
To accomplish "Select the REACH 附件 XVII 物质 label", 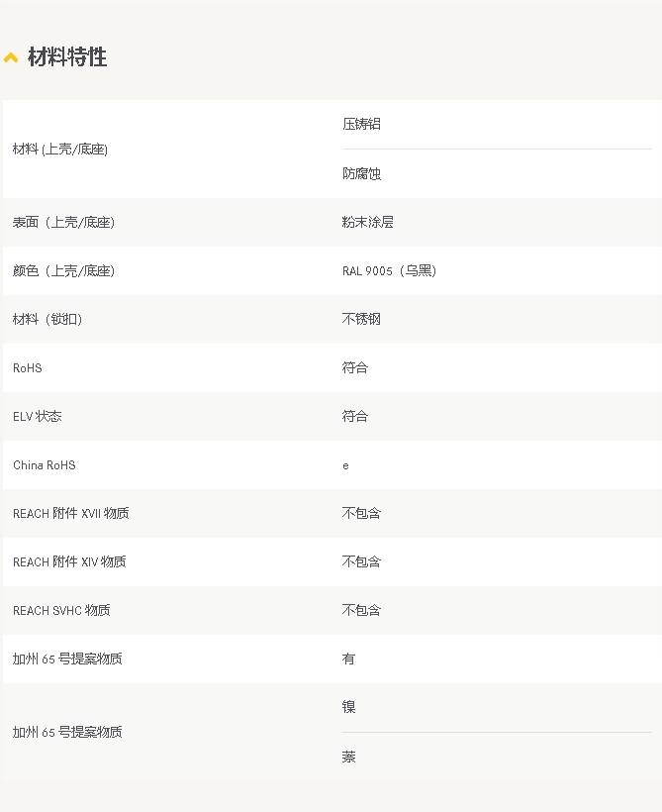I will [71, 513].
